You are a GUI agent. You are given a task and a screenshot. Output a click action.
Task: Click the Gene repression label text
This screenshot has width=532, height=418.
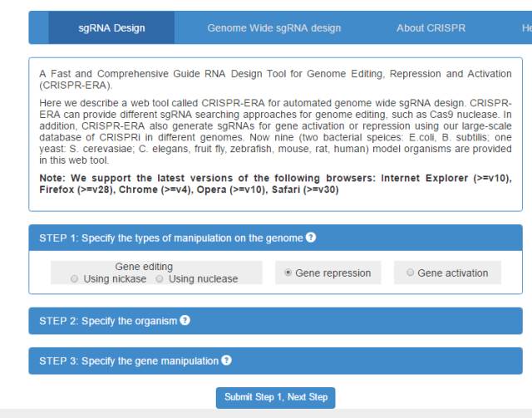tap(333, 273)
